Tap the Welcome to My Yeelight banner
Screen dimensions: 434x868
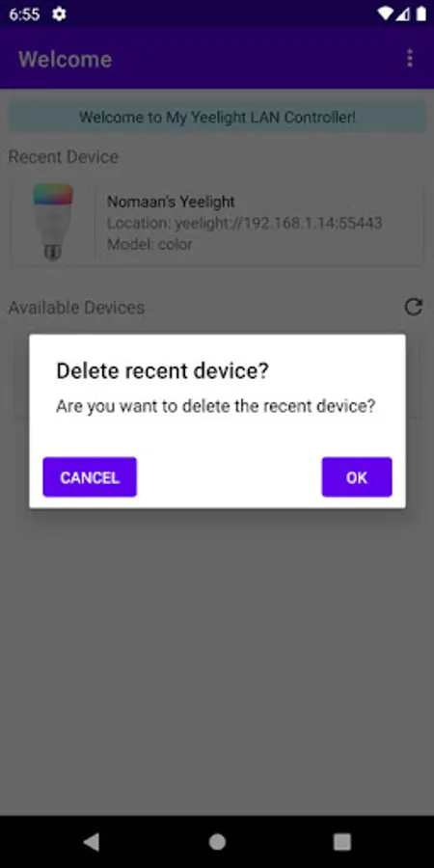pyautogui.click(x=217, y=117)
